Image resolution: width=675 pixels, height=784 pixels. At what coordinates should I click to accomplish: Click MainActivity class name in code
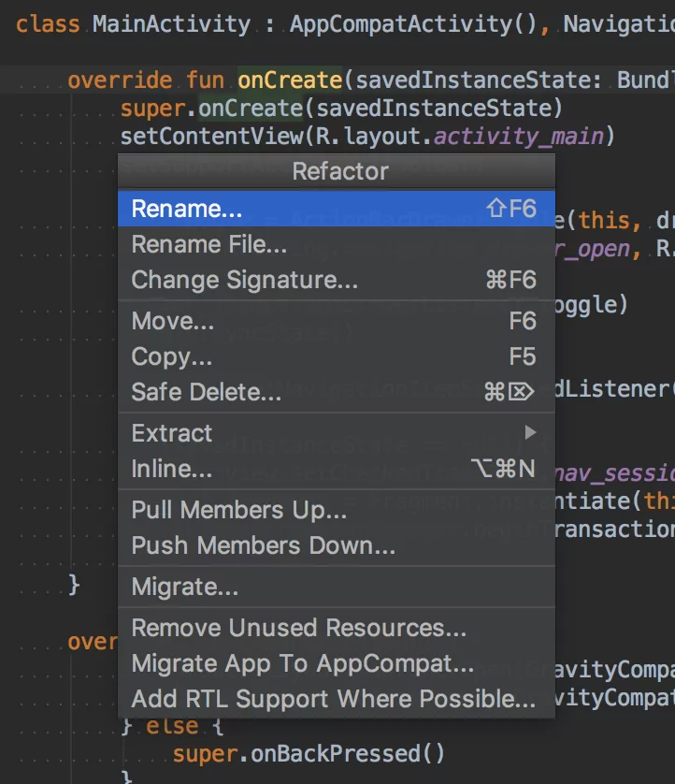171,24
